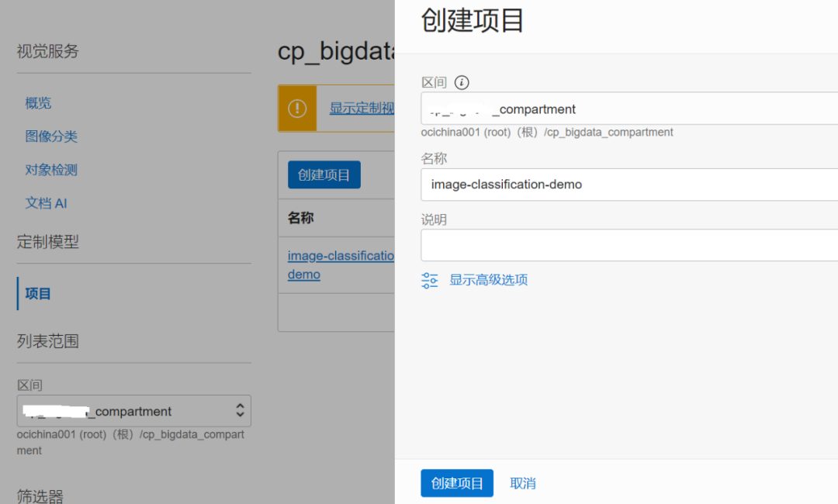Open the 区间 compartment dropdown in sidebar
The image size is (838, 504).
[134, 411]
